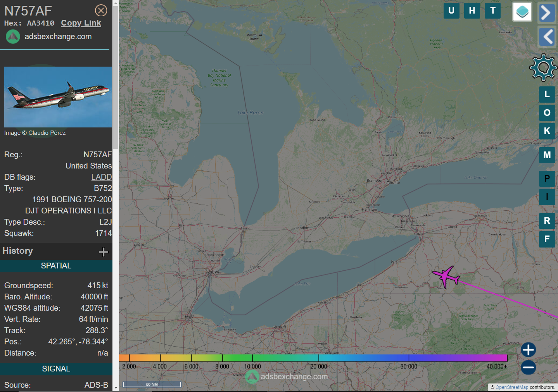Click Copy Link

81,23
